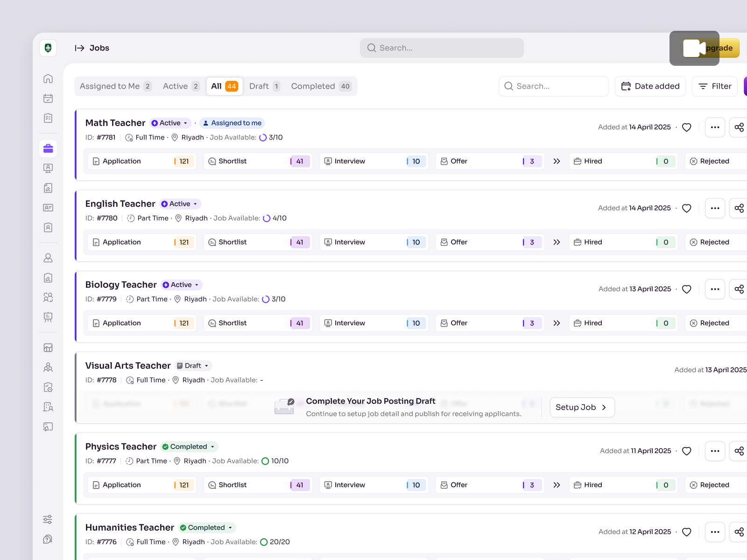This screenshot has height=560, width=747.
Task: Open the Active status dropdown for Math Teacher
Action: point(170,123)
